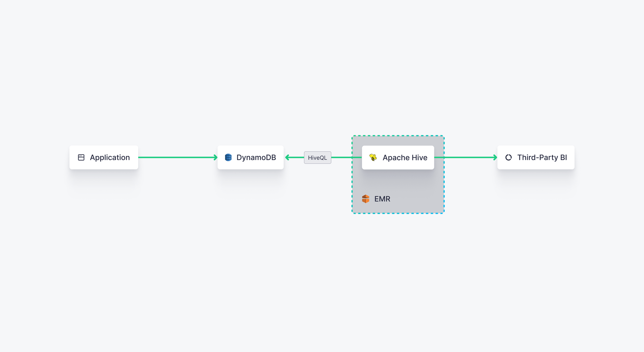Select the Third-Party BI node label

(x=542, y=157)
